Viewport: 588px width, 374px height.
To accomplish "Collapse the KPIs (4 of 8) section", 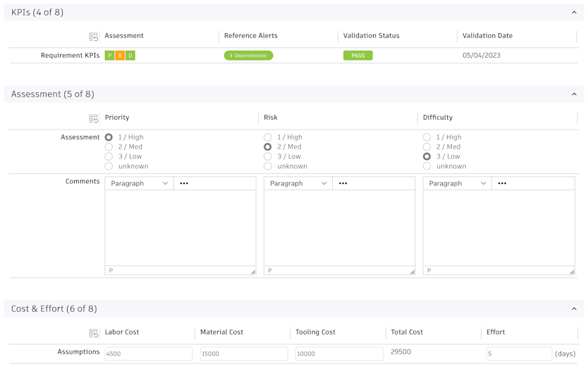I will click(x=574, y=13).
